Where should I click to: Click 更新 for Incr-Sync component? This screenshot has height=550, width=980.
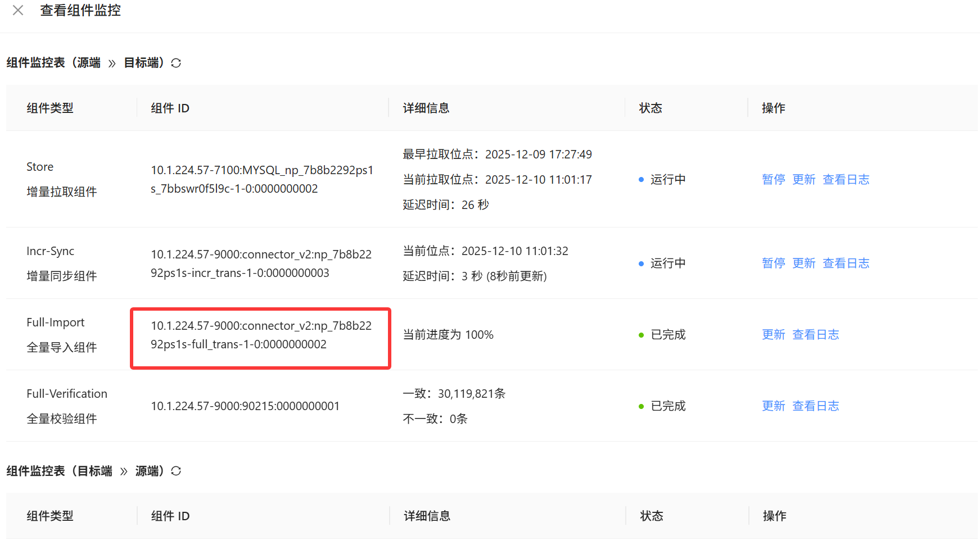tap(803, 263)
